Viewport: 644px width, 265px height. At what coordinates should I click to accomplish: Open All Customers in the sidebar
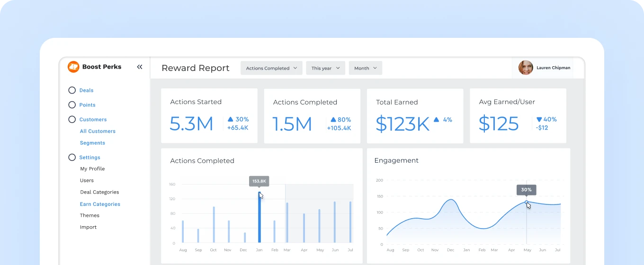coord(98,132)
